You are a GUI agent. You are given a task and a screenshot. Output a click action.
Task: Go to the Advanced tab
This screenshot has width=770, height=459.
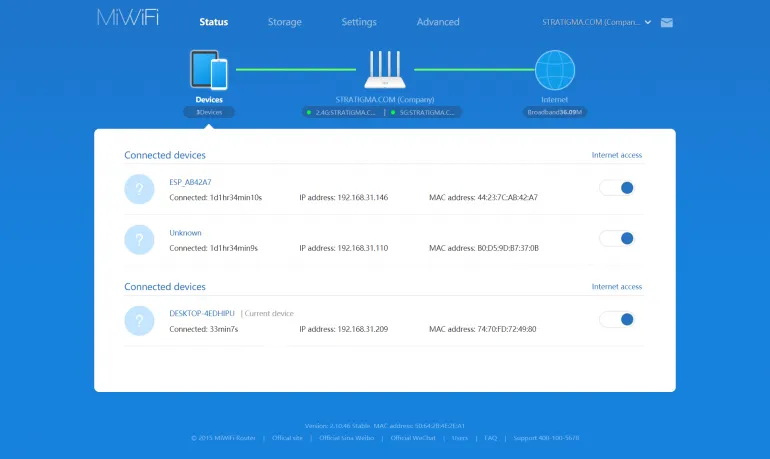438,22
